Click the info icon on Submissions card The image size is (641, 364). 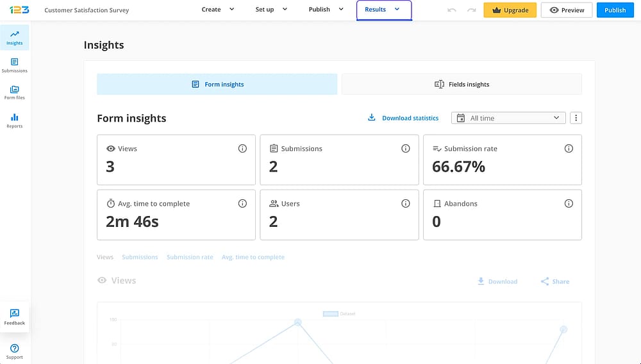tap(406, 148)
